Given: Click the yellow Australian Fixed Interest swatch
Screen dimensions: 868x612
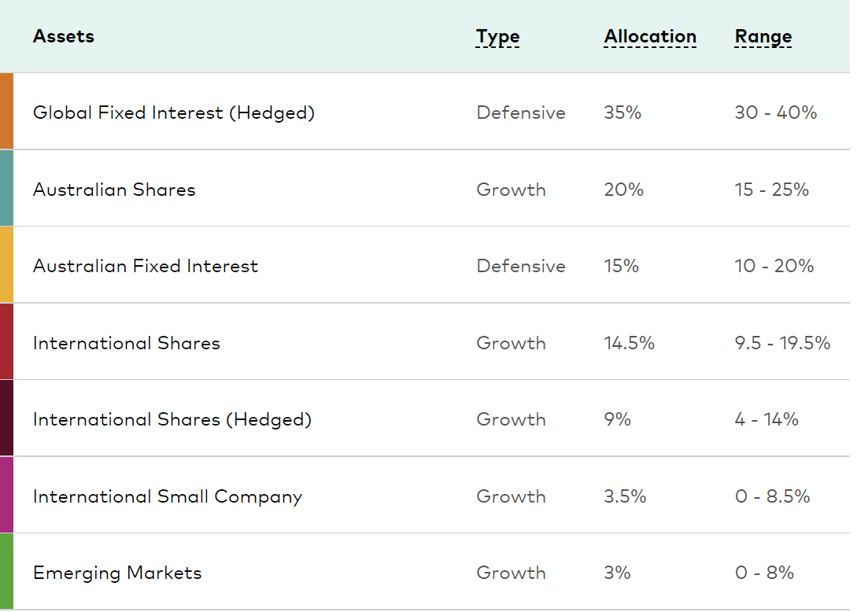Looking at the screenshot, I should coord(6,265).
